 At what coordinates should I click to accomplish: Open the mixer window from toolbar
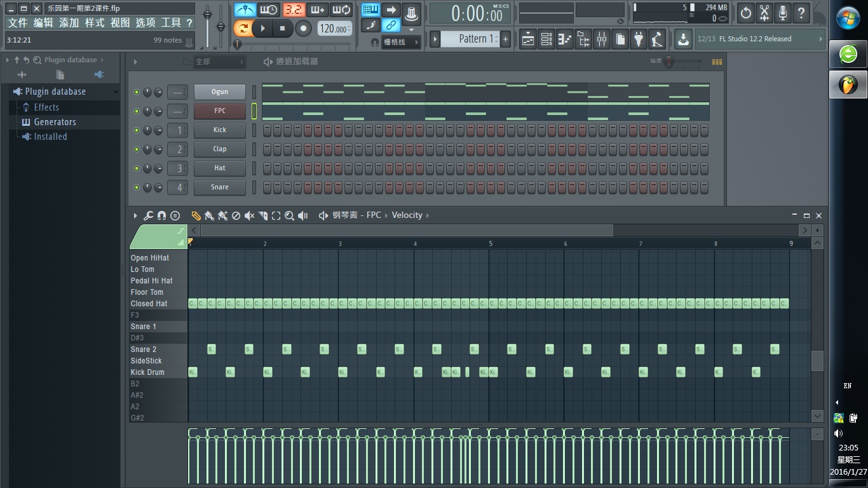pos(601,39)
